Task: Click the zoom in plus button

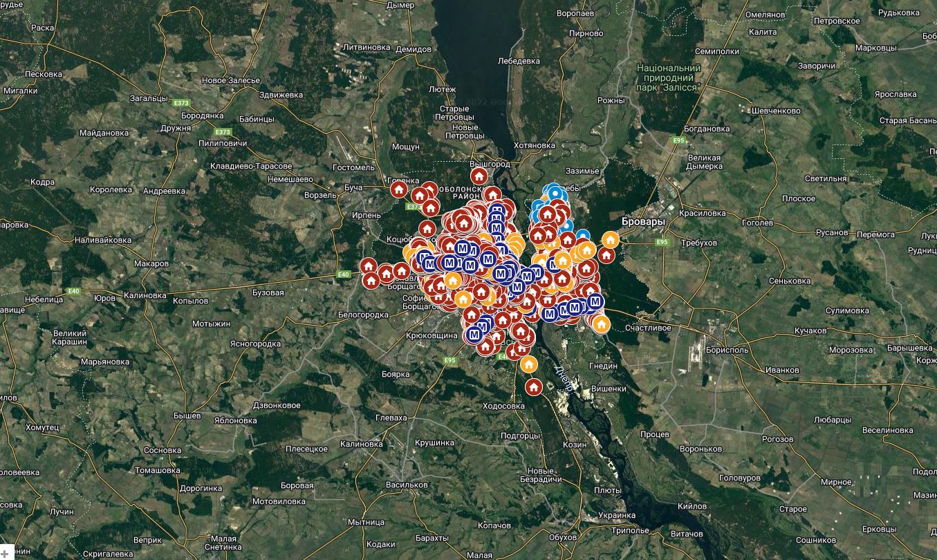Action: (x=5, y=554)
